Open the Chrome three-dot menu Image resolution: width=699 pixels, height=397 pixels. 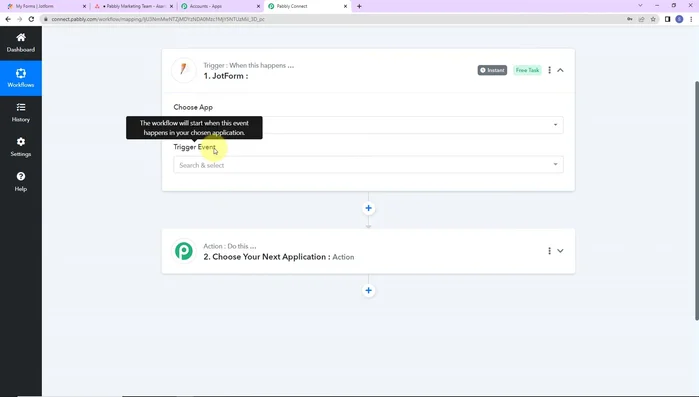pos(691,19)
